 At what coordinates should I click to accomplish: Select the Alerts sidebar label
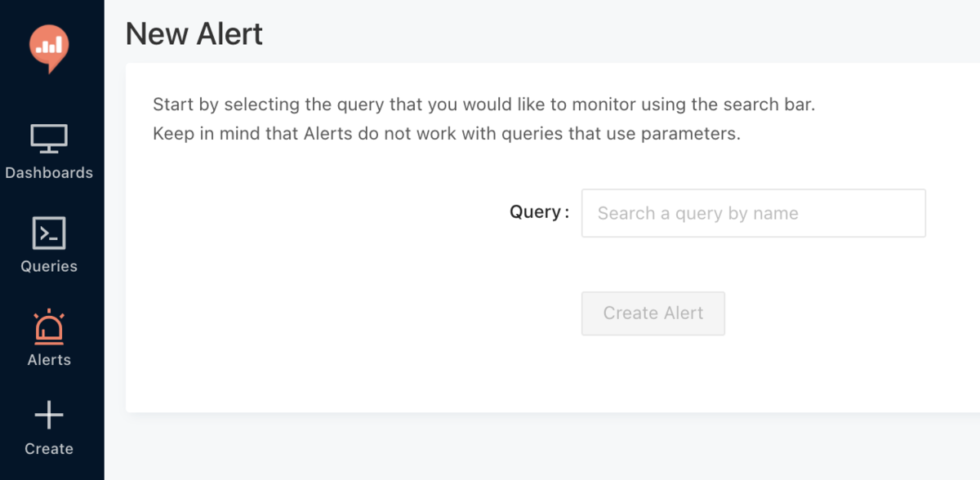pos(49,360)
